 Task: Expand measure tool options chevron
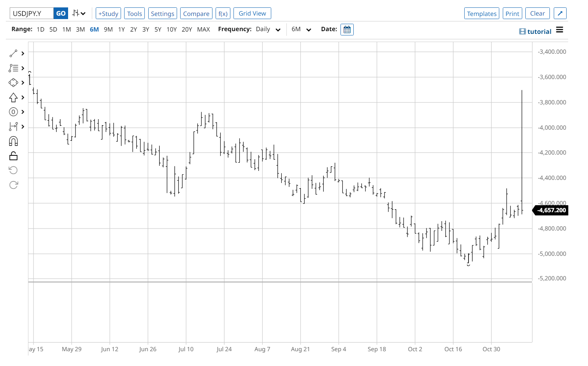pyautogui.click(x=23, y=127)
